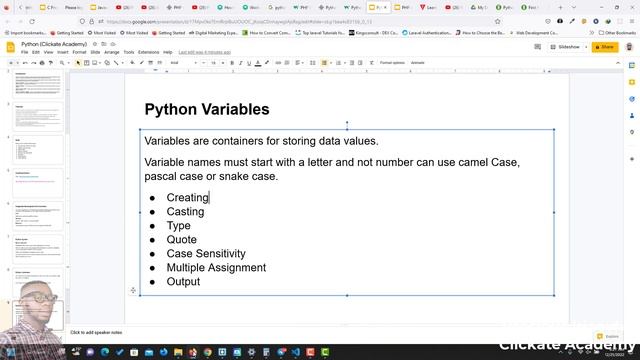Open the Google Slides home logo
640x360 pixels.
[11, 47]
